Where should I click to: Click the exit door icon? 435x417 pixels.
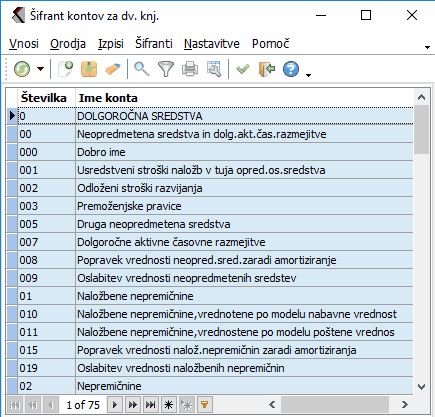click(267, 69)
